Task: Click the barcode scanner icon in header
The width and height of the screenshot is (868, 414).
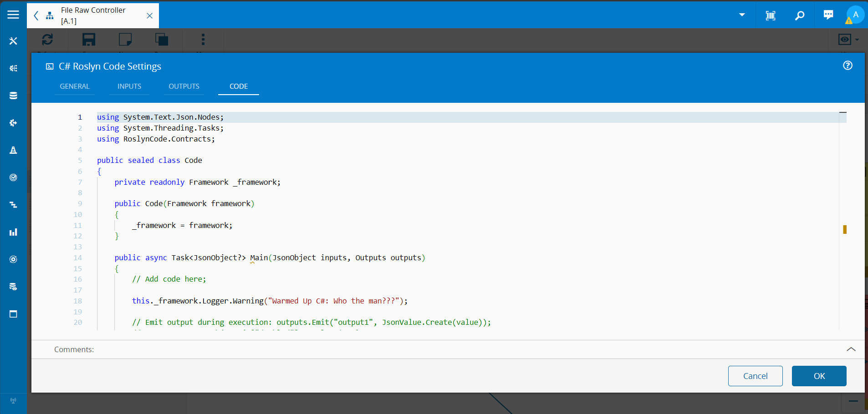Action: pos(771,15)
